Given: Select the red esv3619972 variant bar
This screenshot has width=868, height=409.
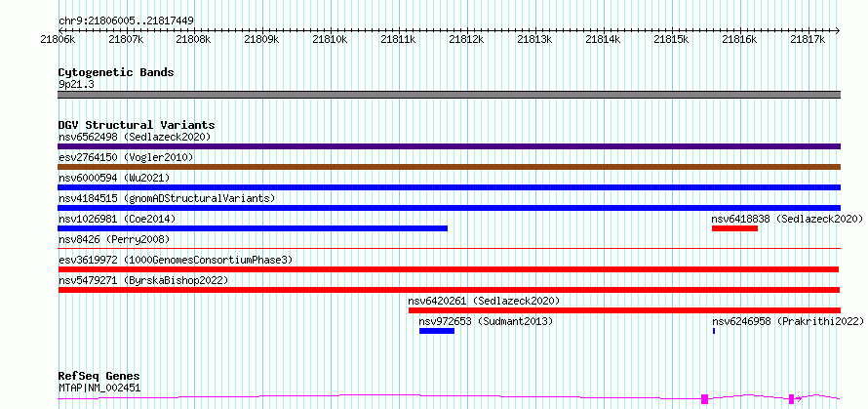Looking at the screenshot, I should point(449,269).
